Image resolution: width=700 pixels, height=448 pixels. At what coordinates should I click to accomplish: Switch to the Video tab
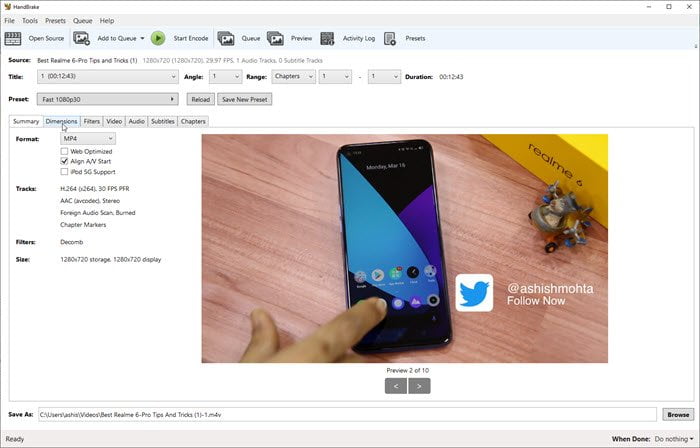114,121
